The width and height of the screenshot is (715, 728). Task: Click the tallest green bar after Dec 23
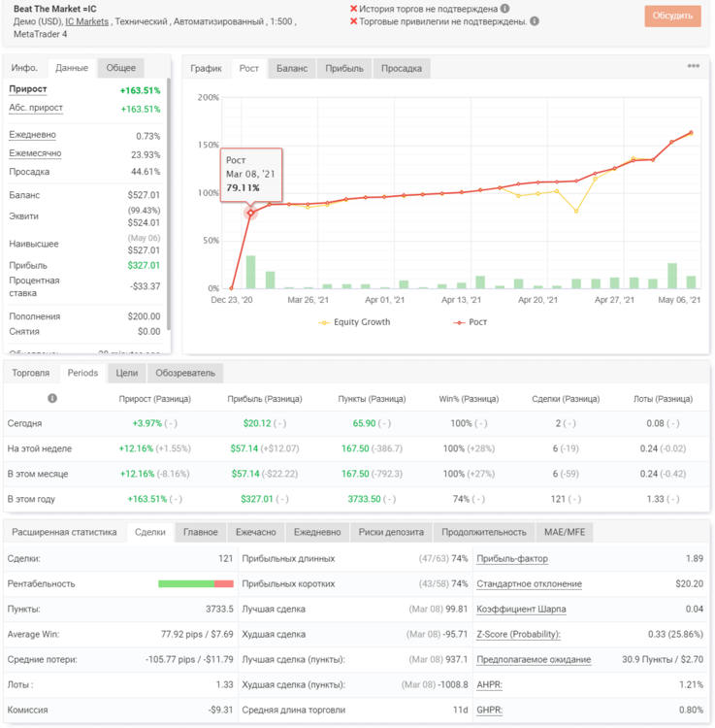250,272
